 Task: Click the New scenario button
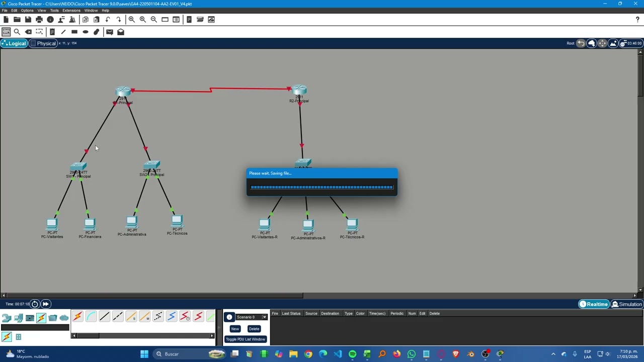235,329
